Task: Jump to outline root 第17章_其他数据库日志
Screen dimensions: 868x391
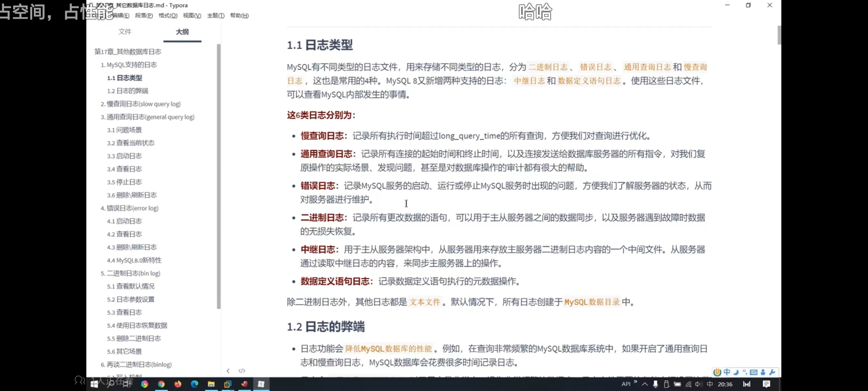Action: (x=128, y=51)
